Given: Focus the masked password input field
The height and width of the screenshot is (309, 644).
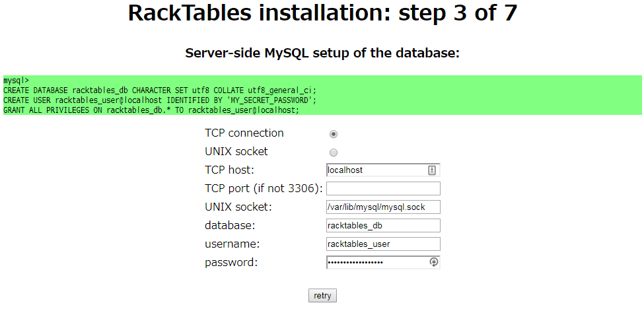Looking at the screenshot, I should [383, 262].
